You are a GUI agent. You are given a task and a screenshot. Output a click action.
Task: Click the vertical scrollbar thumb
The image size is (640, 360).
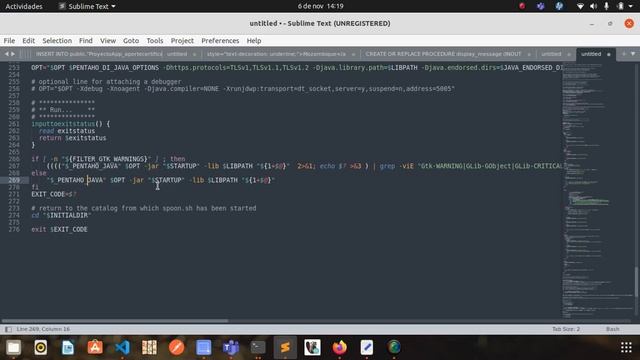point(636,282)
